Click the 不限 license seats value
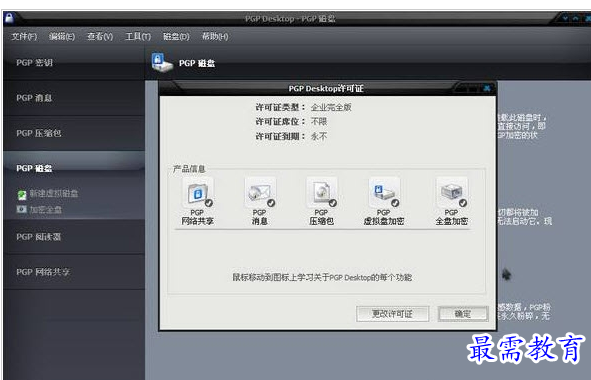Screen dimensions: 591x380 [319, 122]
